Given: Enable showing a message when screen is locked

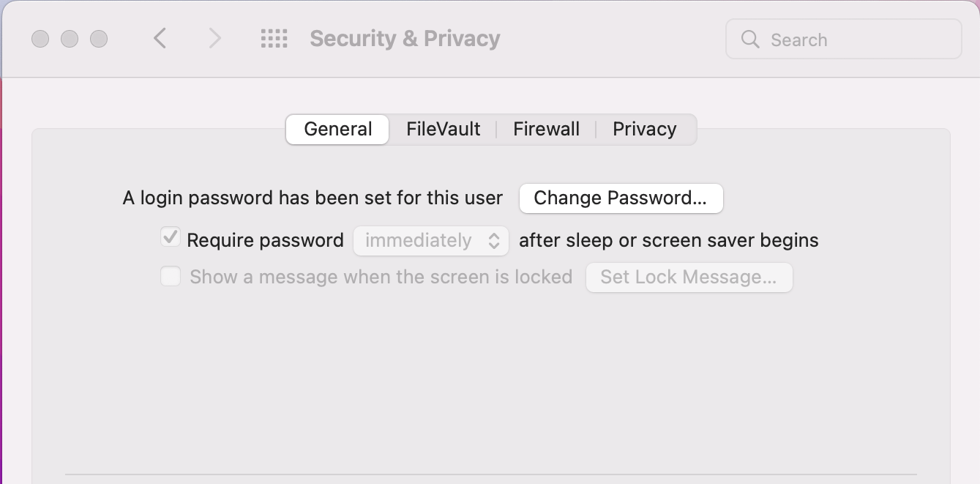Looking at the screenshot, I should pos(170,275).
